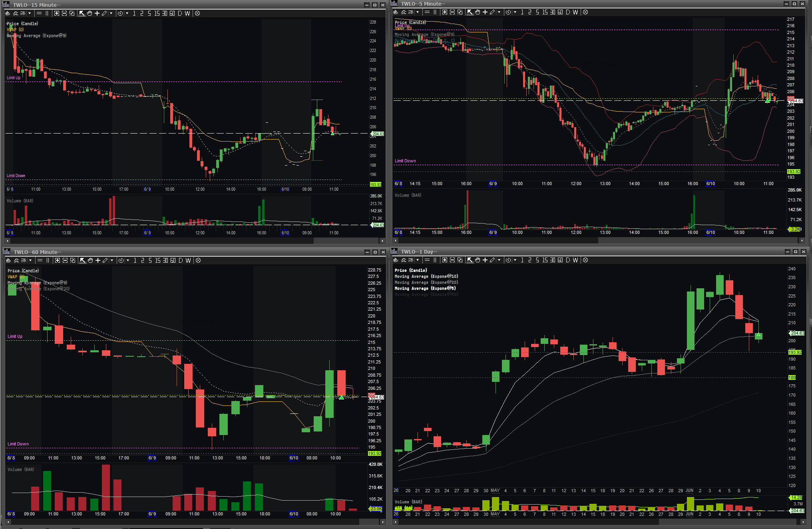Click the zoom out icon in the 1 Day chart
The height and width of the screenshot is (529, 812).
pyautogui.click(x=452, y=260)
